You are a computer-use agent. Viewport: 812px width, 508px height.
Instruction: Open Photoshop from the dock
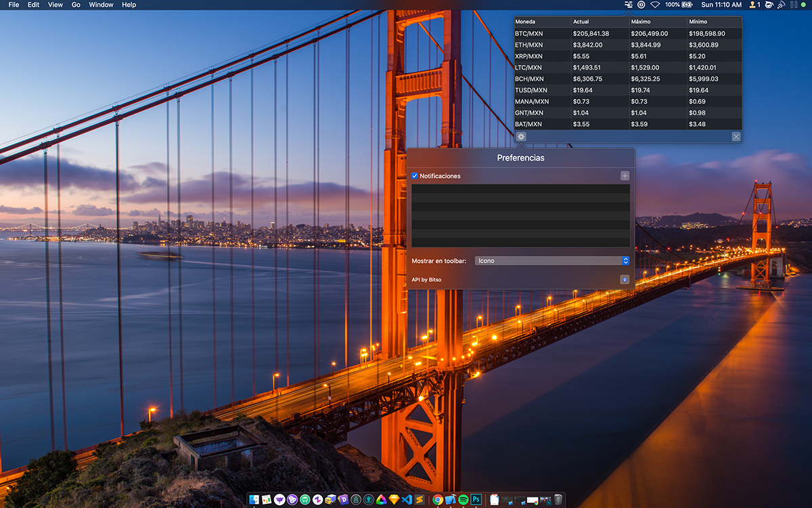[476, 500]
